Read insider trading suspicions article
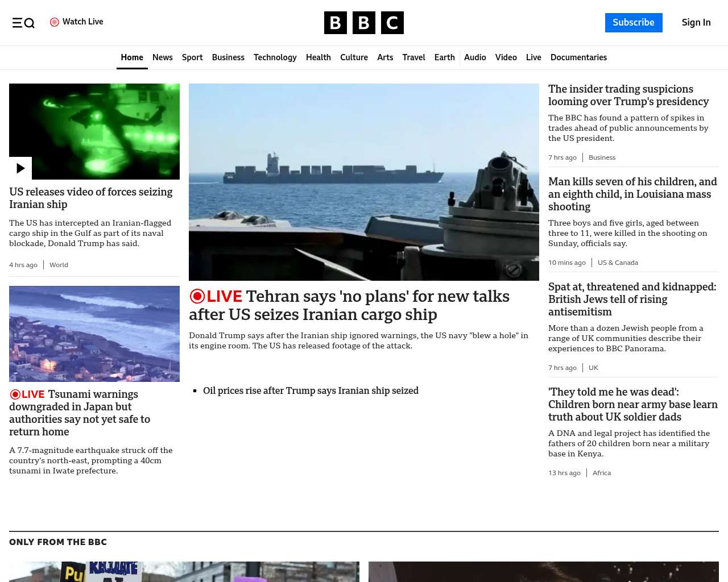This screenshot has width=728, height=582. pos(628,95)
